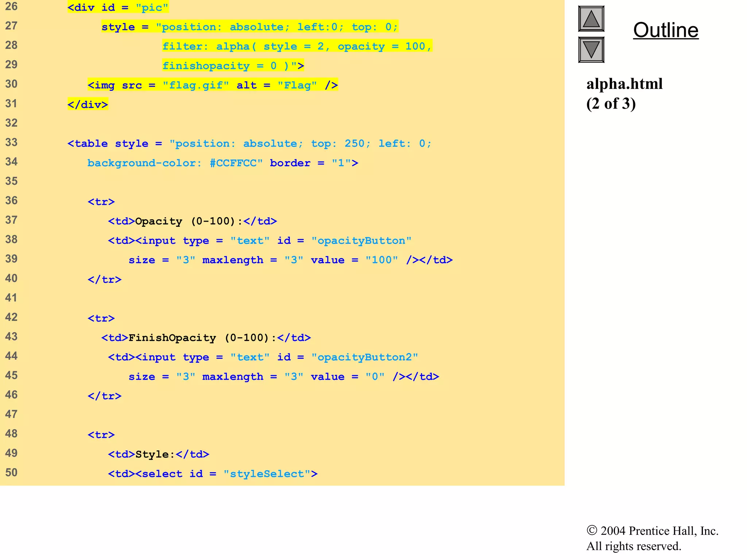This screenshot has height=560, width=747.
Task: Click the closing div tag
Action: point(88,105)
